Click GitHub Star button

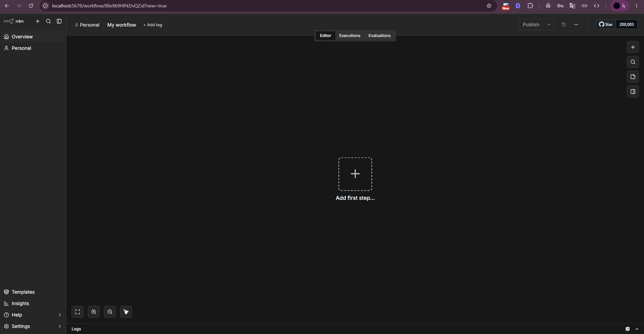[606, 25]
